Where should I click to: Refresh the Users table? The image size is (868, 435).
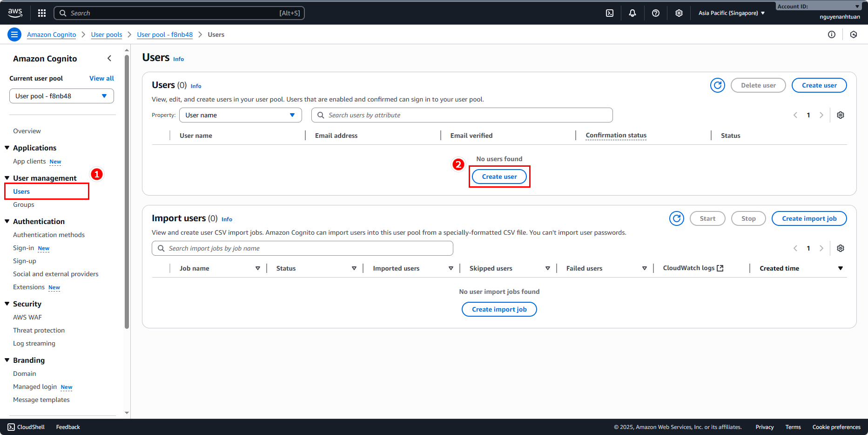pyautogui.click(x=718, y=85)
